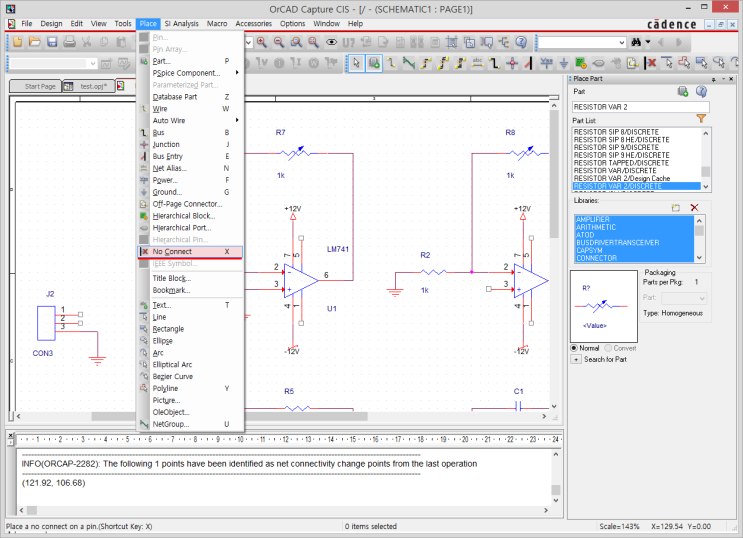This screenshot has height=538, width=743.
Task: Choose Hierarchical Block menu entry
Action: click(x=191, y=216)
